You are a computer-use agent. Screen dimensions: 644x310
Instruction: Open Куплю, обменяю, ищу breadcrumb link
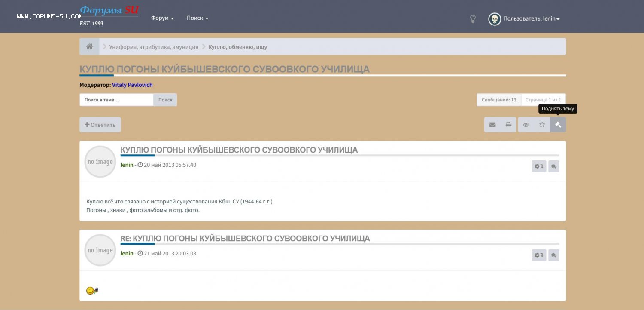coord(237,47)
